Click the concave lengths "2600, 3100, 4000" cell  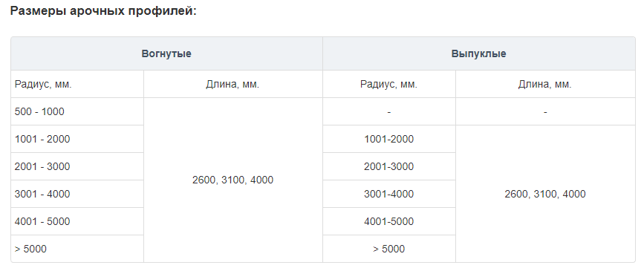233,180
